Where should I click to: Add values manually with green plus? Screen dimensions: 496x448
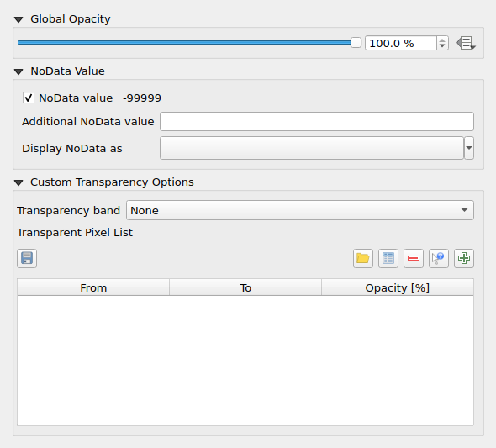click(x=464, y=258)
